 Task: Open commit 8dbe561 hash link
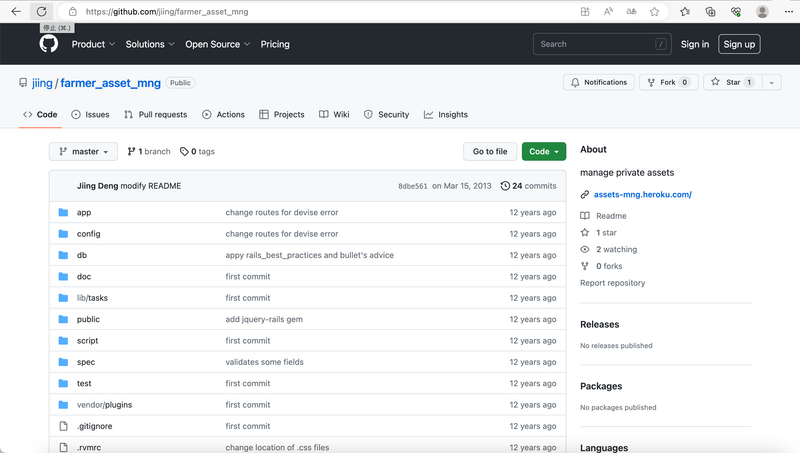[x=413, y=186]
